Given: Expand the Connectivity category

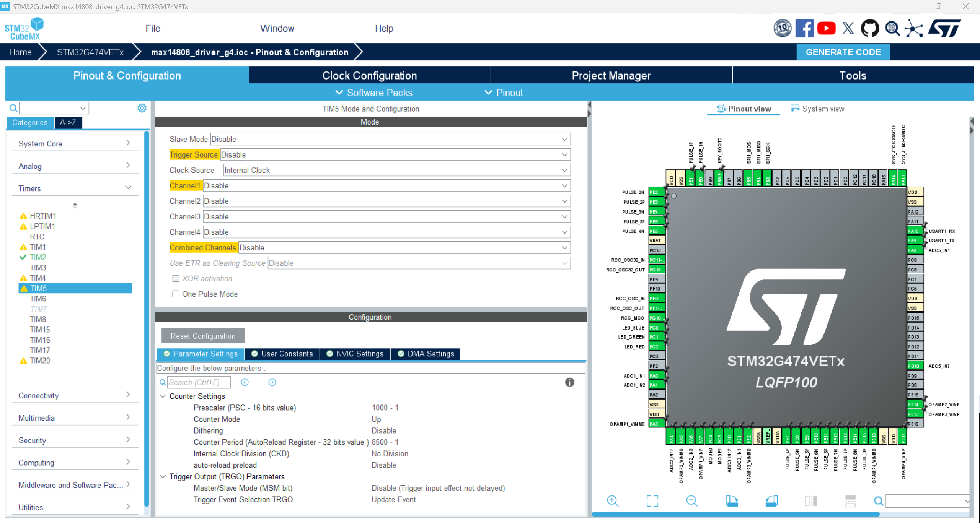Looking at the screenshot, I should pos(75,396).
